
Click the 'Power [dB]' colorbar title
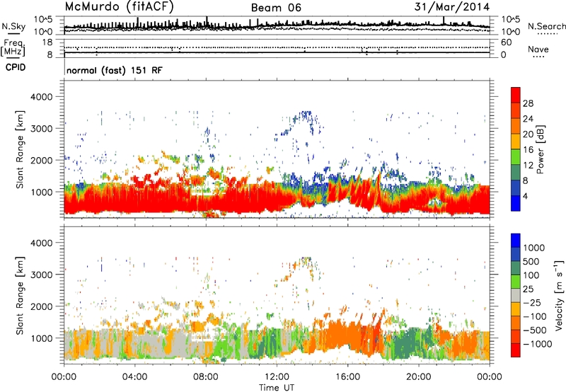tap(540, 149)
